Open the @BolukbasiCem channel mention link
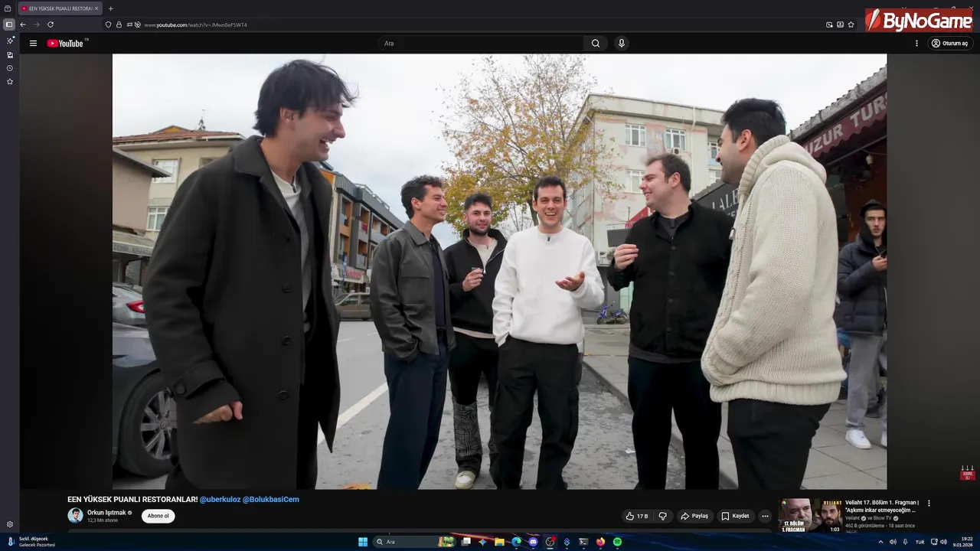980x551 pixels. tap(271, 499)
